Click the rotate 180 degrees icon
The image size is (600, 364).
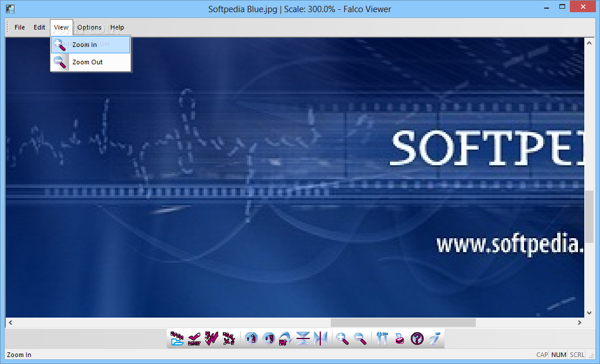285,338
